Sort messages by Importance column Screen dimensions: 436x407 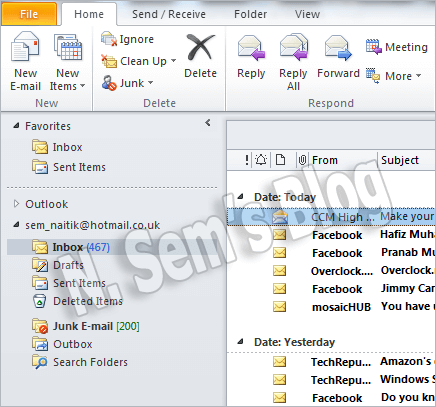pyautogui.click(x=247, y=160)
